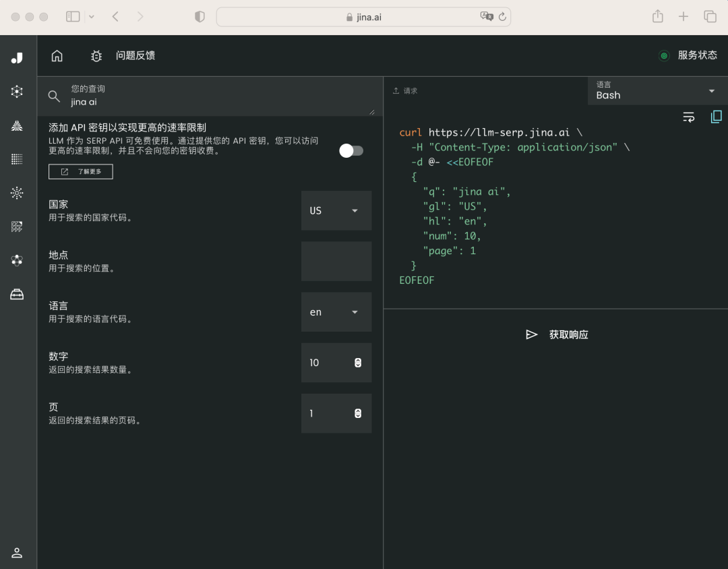Screen dimensions: 728x569
Task: Open the 国家 US dropdown
Action: tap(336, 210)
